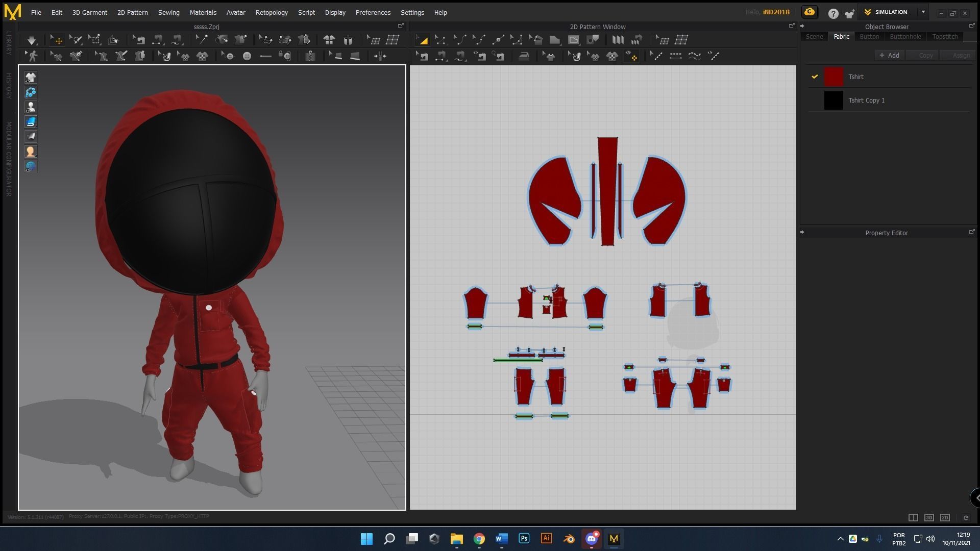Pop out the 3D window sssss.Zprj

tap(401, 26)
